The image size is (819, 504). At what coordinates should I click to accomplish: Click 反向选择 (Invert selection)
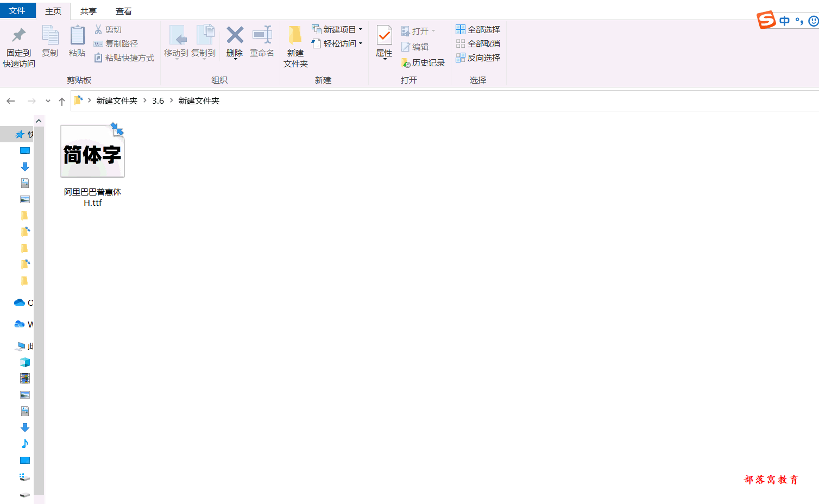coord(478,58)
